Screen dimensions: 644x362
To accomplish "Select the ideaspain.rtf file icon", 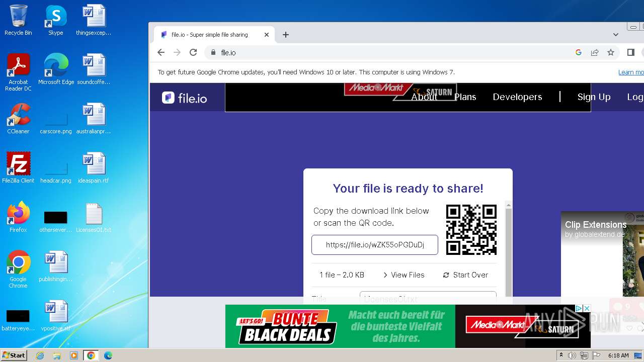I will pyautogui.click(x=94, y=168).
